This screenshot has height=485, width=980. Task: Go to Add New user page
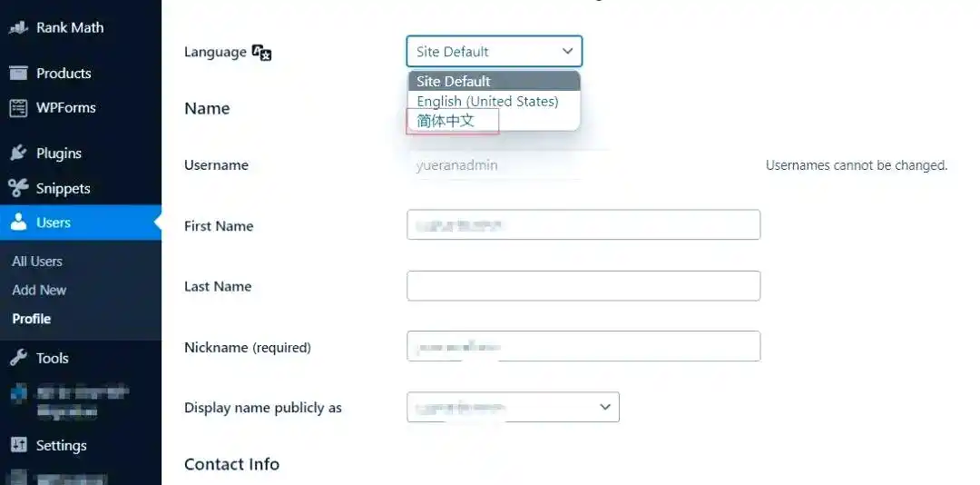tap(39, 290)
